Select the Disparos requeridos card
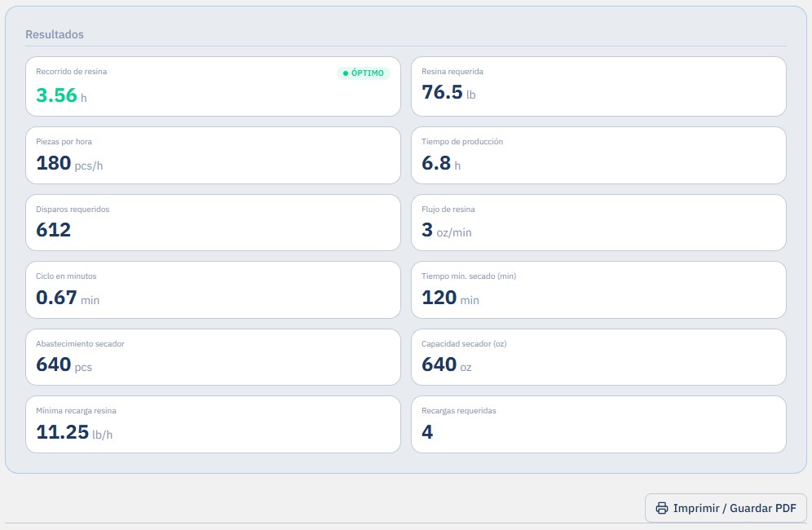Image resolution: width=812 pixels, height=530 pixels. click(213, 223)
